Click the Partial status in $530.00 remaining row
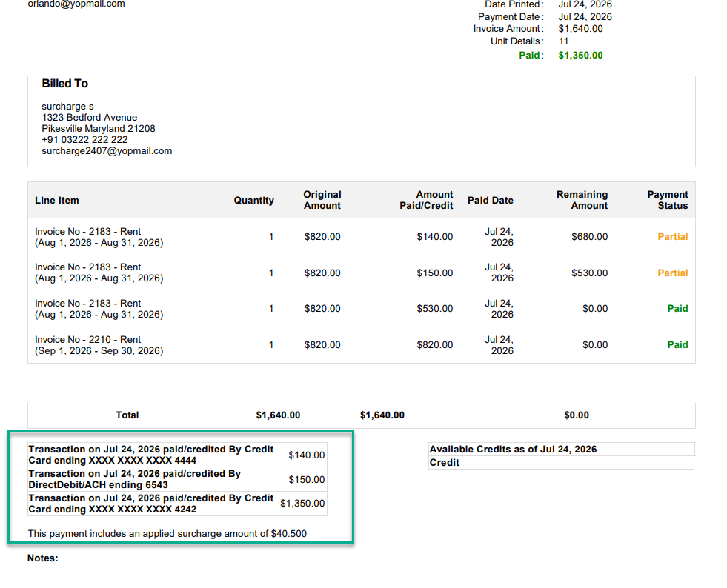This screenshot has height=588, width=727. [x=672, y=273]
